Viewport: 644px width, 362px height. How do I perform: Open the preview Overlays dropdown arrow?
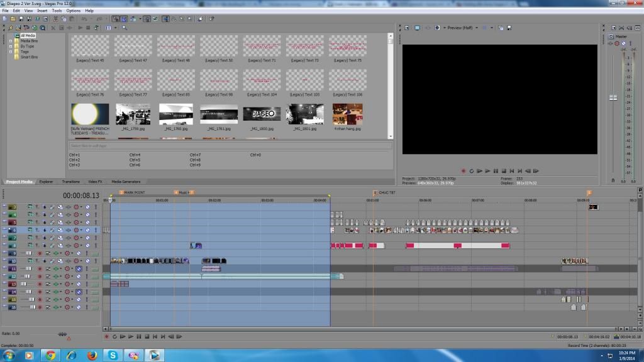[492, 28]
